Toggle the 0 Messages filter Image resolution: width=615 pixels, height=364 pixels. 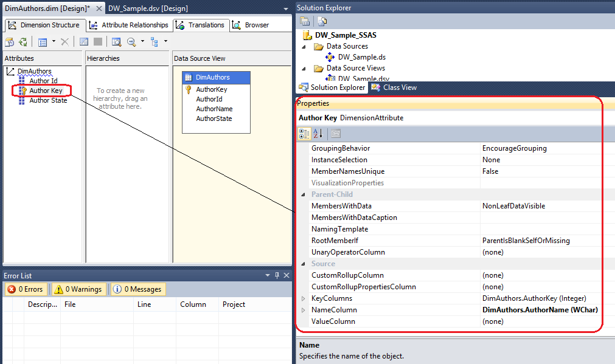[x=137, y=289]
